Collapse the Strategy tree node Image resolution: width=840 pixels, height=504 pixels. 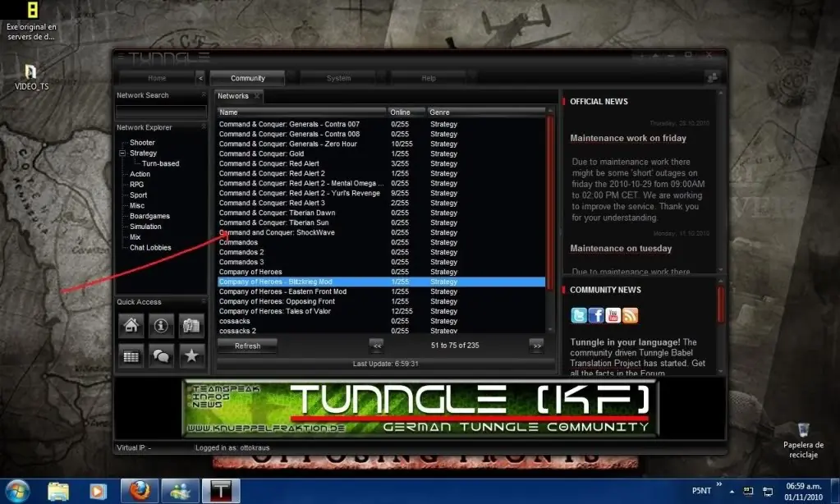(122, 153)
